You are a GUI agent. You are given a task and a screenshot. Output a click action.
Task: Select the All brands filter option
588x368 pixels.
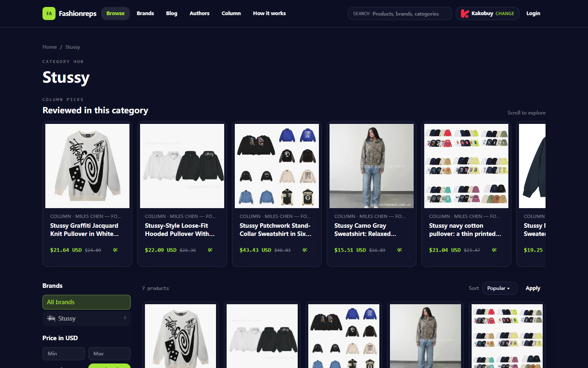(87, 302)
